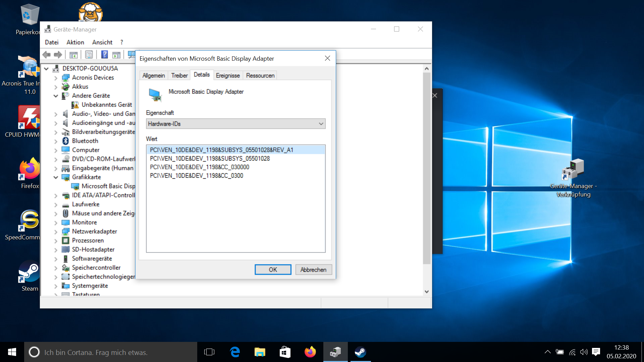Switch to the Treiber tab
Screen dimensions: 644x362
[x=179, y=75]
